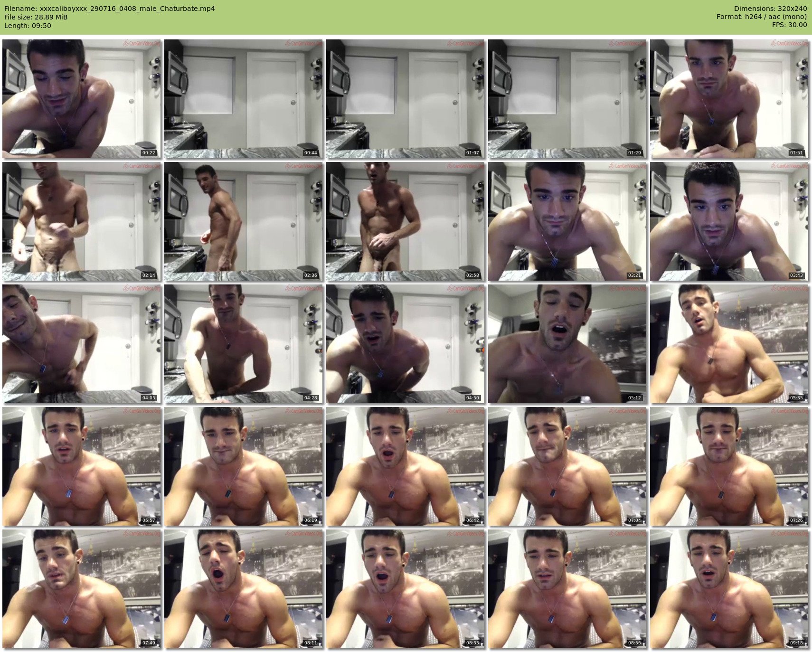Click the thumbnail marked 08:33

tap(406, 589)
